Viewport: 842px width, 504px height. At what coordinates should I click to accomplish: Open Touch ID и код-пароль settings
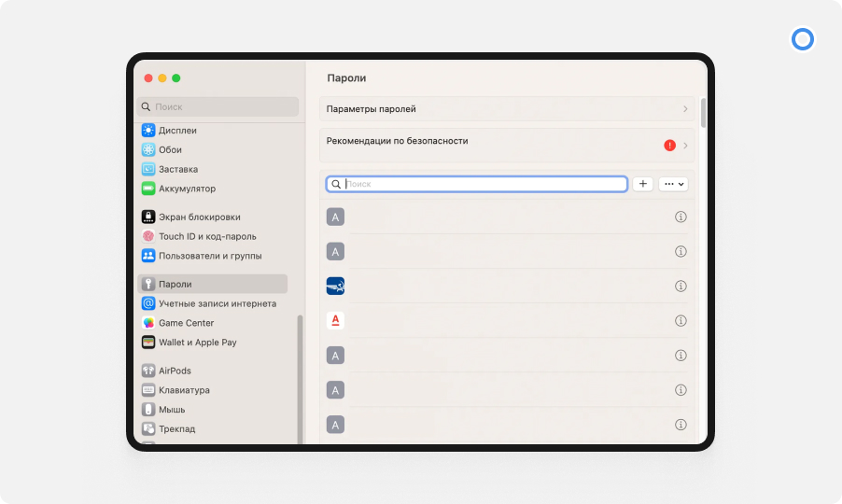[206, 236]
